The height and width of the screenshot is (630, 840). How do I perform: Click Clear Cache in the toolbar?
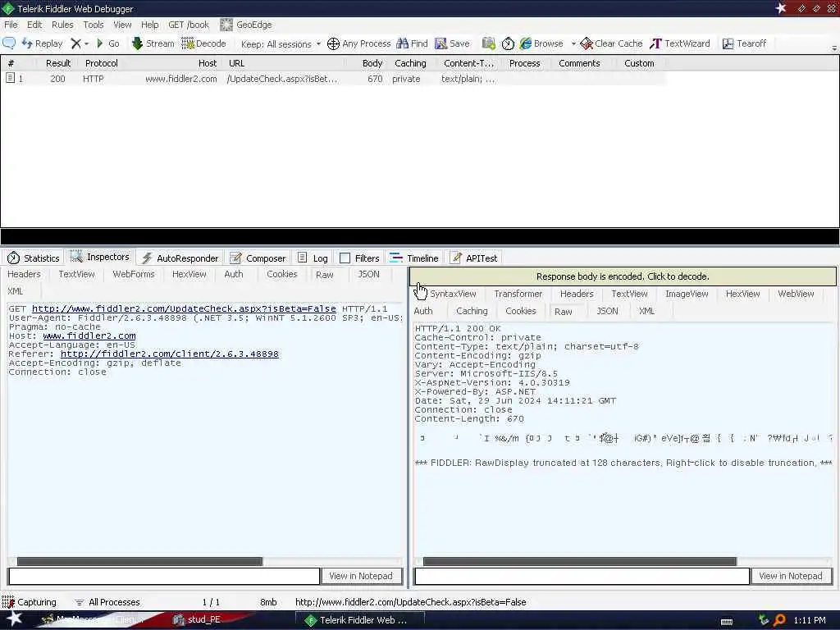tap(611, 43)
